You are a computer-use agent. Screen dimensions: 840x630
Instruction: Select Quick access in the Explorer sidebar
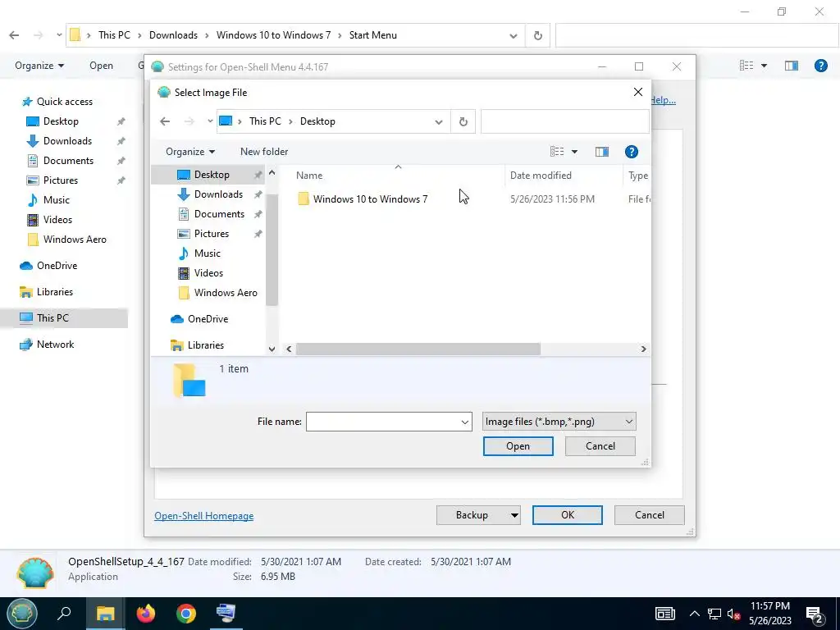64,102
